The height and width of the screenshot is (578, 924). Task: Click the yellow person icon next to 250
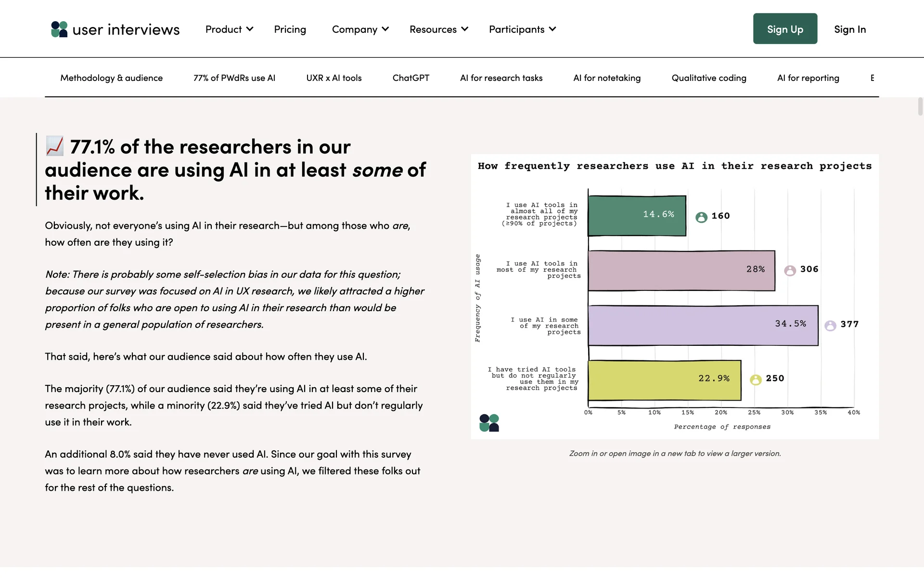click(x=756, y=380)
